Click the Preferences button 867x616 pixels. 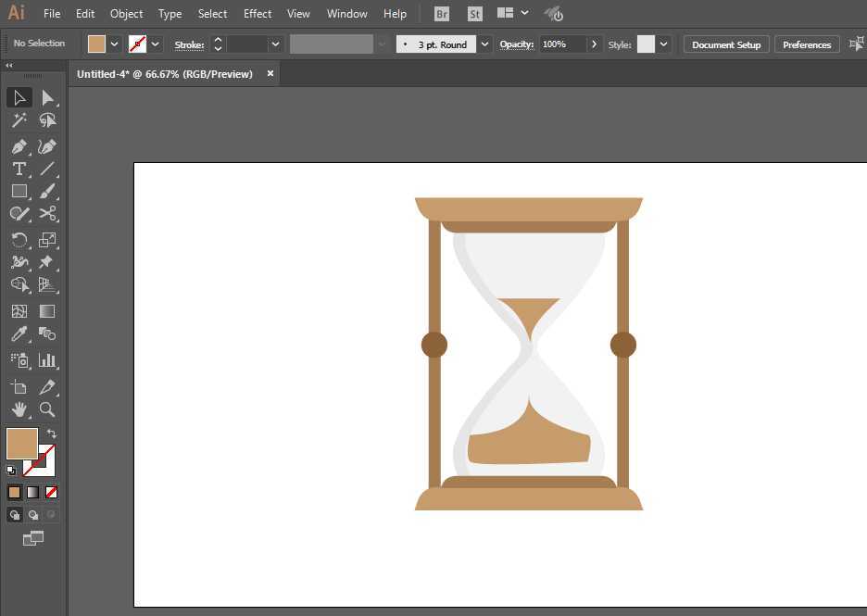point(807,44)
